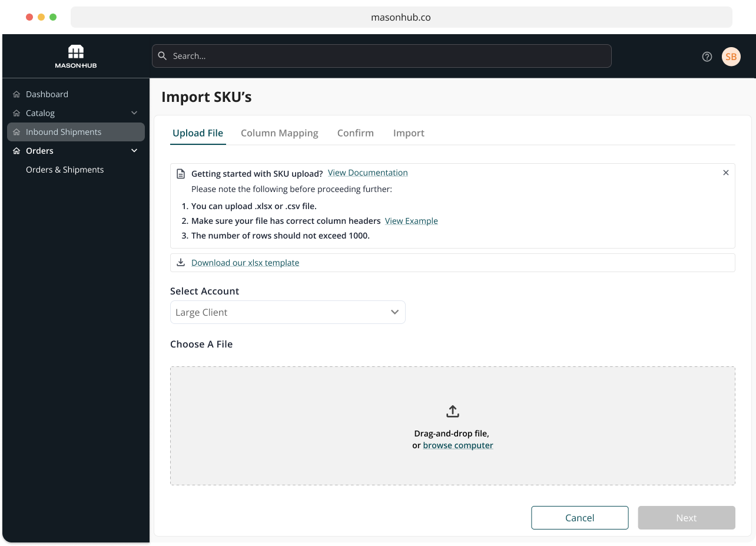Screen dimensions: 756x546
Task: Select the Confirm tab
Action: [x=355, y=133]
